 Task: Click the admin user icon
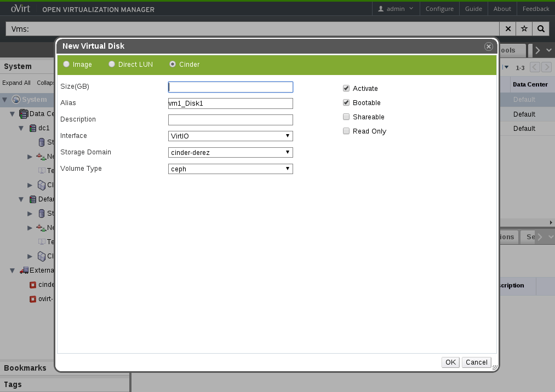(381, 9)
